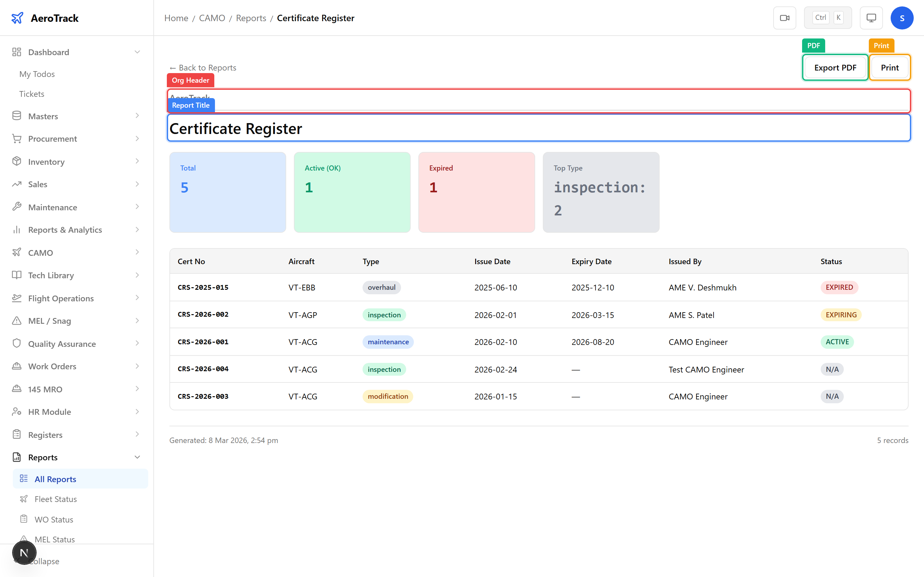Click the Inventory box icon

pos(17,161)
